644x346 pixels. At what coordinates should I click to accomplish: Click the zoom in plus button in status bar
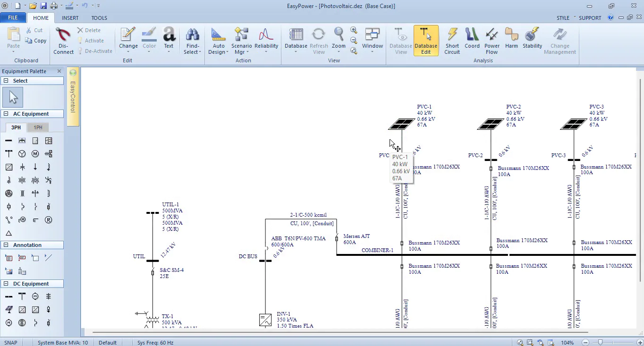(x=640, y=343)
